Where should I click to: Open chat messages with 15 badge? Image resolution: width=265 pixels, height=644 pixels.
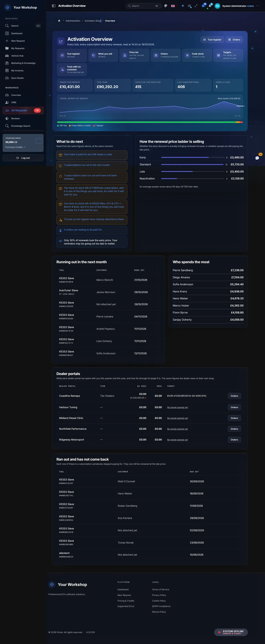(203, 6)
